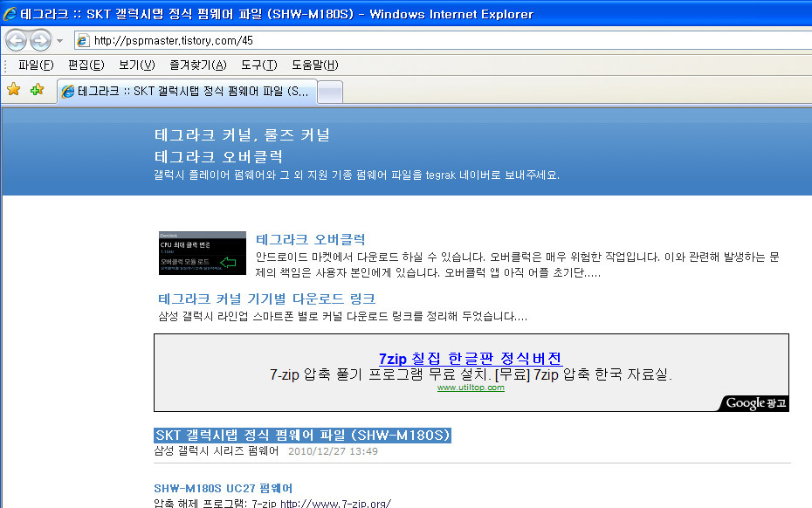Open 테그라크 커널 기기별 다운로드 링크
The image size is (812, 508).
tap(266, 299)
